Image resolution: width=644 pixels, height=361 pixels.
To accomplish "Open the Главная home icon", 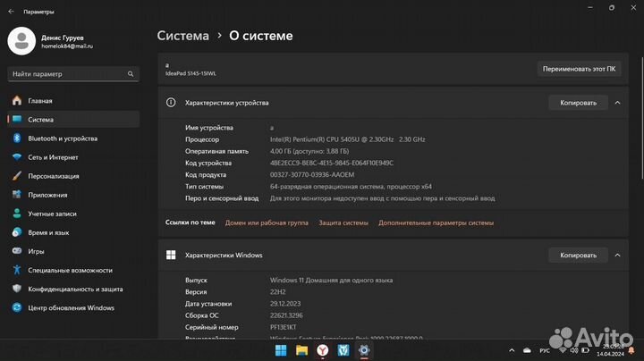I will [17, 100].
